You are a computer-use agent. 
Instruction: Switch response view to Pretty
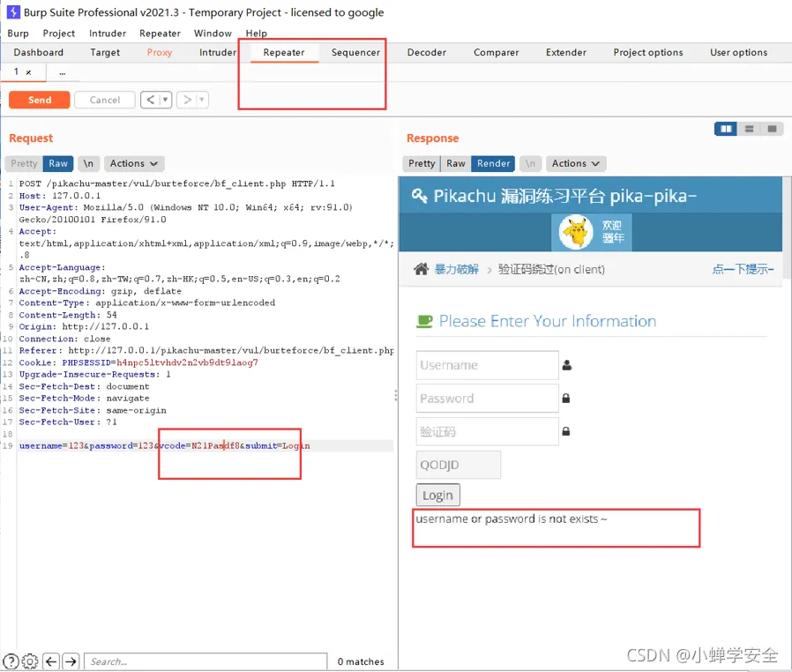422,163
